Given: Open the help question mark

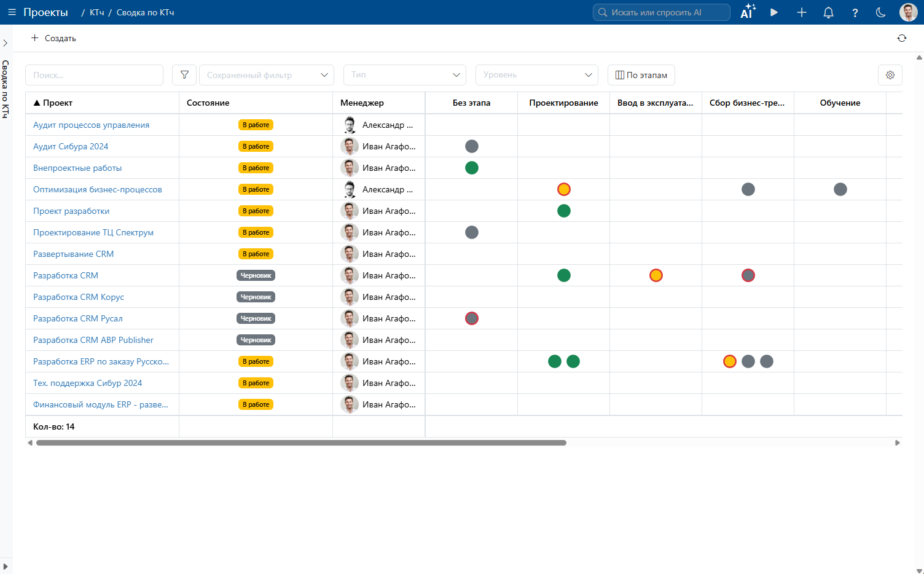Looking at the screenshot, I should click(855, 12).
